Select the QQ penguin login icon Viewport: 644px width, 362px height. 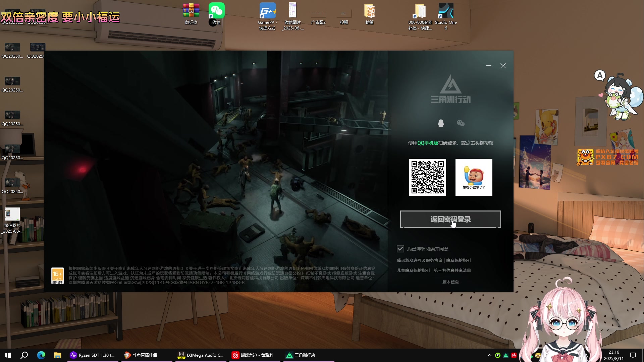[x=441, y=123]
